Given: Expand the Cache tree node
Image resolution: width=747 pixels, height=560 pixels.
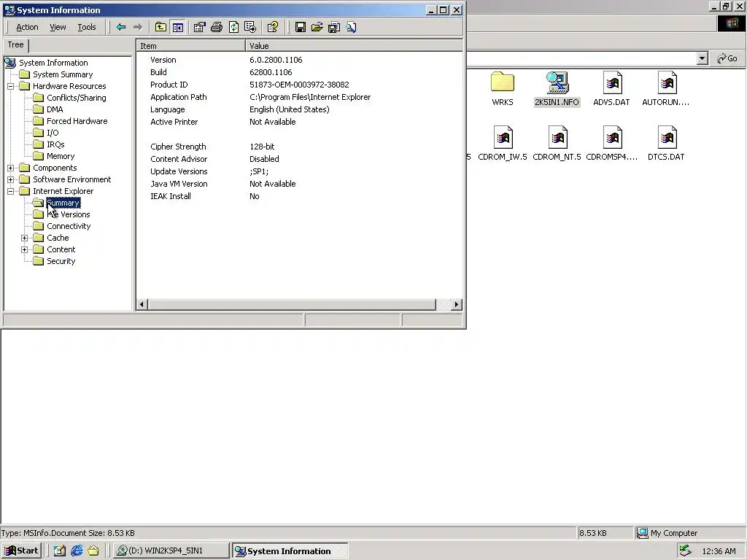Looking at the screenshot, I should click(24, 238).
